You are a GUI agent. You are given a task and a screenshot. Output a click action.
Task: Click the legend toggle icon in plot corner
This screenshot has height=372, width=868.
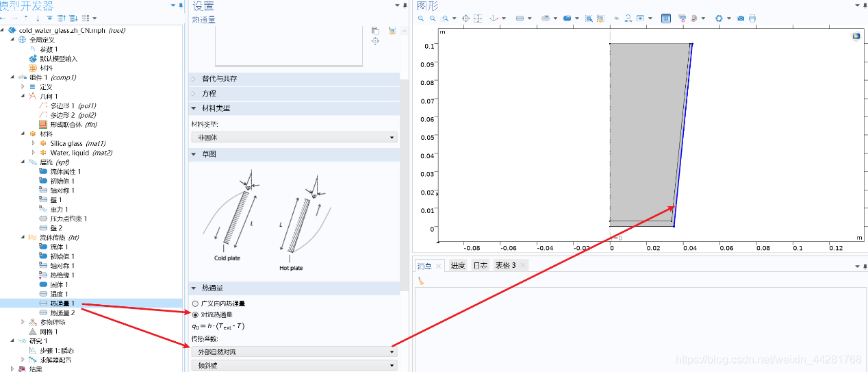coord(856,36)
